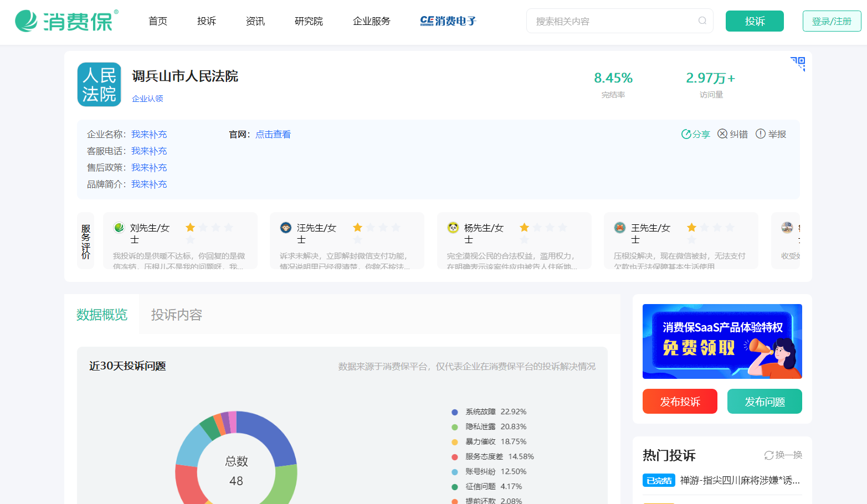The width and height of the screenshot is (867, 504).
Task: Click the 8.45% 完结率 statistic
Action: tap(613, 84)
